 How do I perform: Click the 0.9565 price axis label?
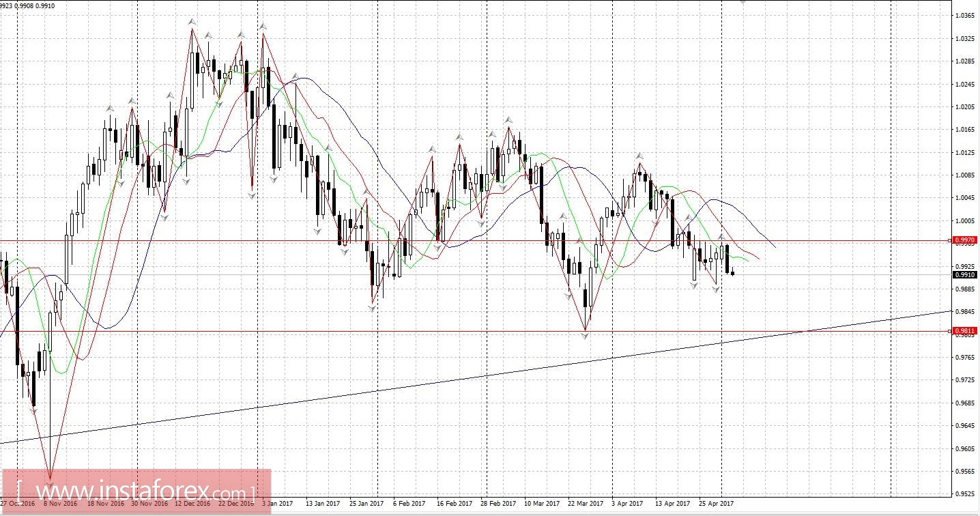[x=965, y=472]
